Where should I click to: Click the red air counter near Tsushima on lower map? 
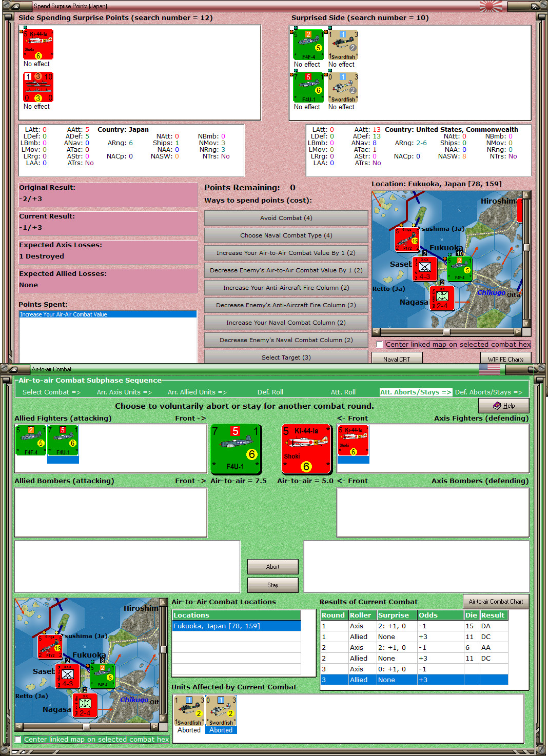pyautogui.click(x=50, y=647)
